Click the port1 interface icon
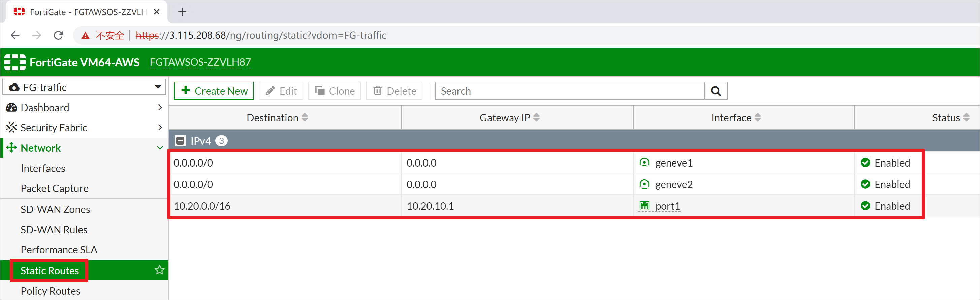 coord(644,206)
